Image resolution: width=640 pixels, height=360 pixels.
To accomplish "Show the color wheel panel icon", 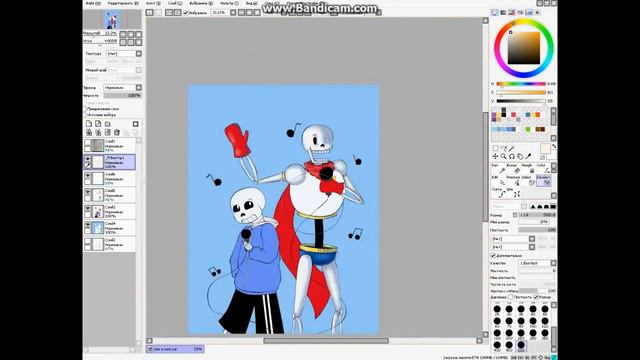I will (495, 13).
